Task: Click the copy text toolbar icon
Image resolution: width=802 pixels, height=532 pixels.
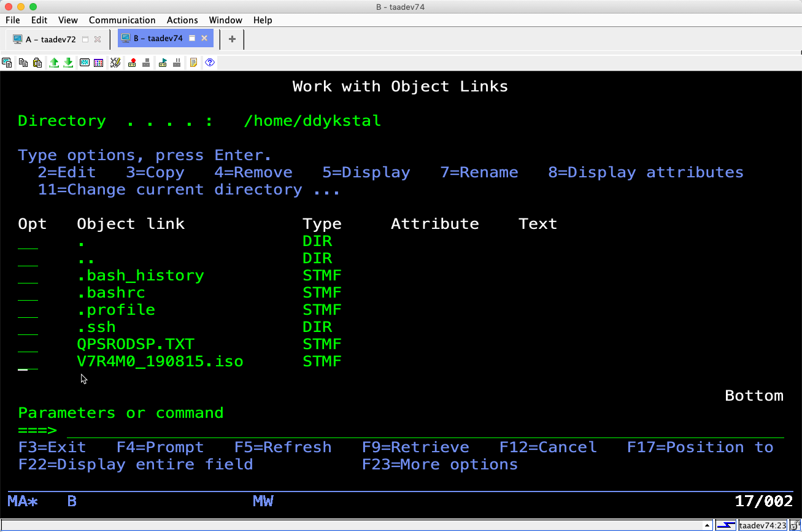Action: click(23, 63)
